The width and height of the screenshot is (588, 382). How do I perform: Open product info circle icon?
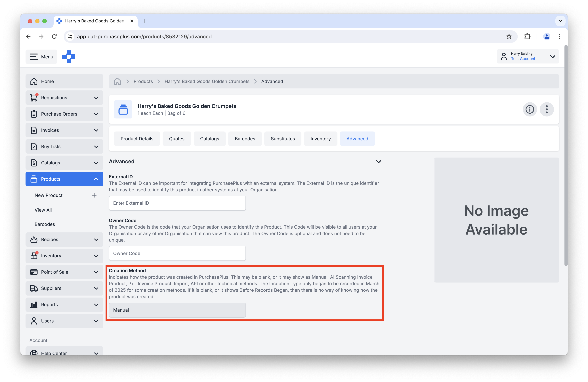tap(530, 109)
